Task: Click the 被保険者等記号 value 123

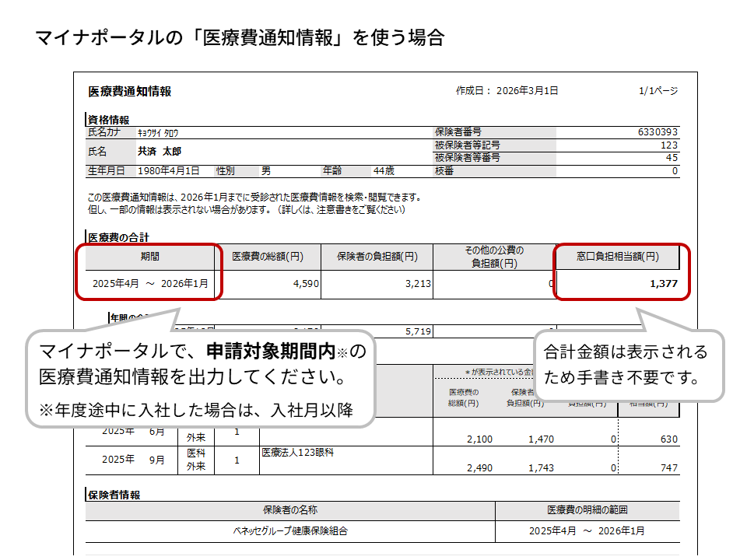Action: coord(668,145)
